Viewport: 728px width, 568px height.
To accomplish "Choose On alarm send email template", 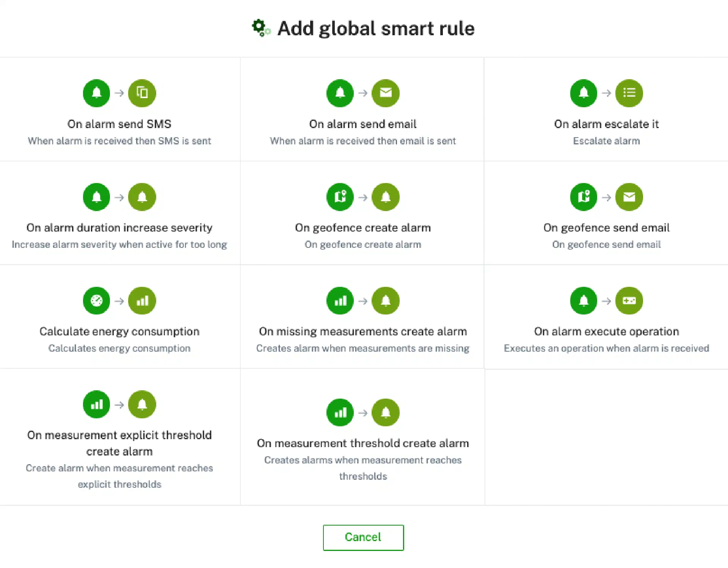I will coord(362,124).
